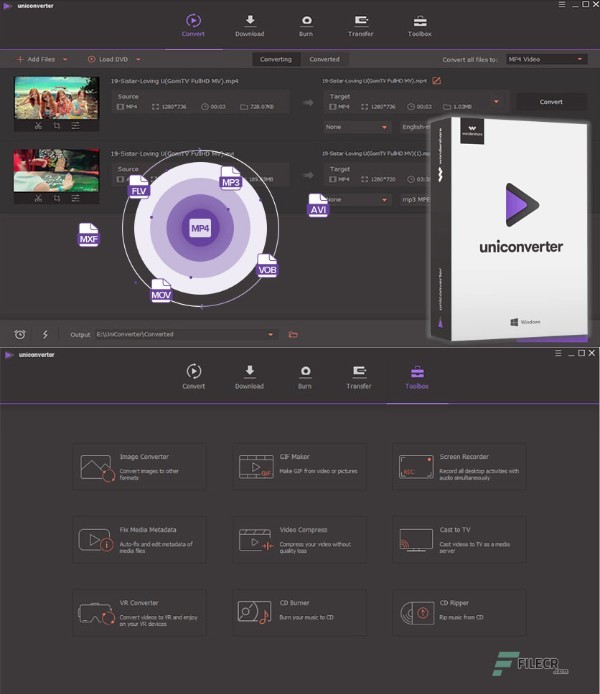Open hamburger menu in upper window

click(x=562, y=4)
